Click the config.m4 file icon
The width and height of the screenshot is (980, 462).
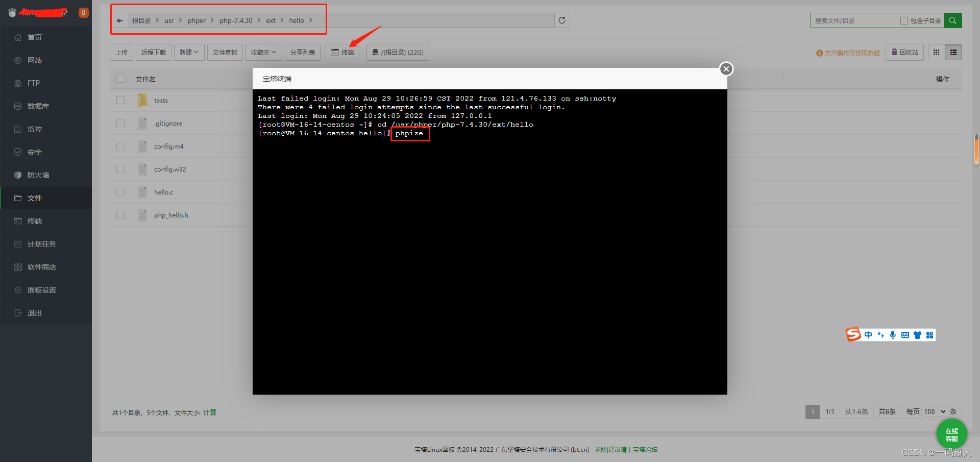tap(142, 146)
